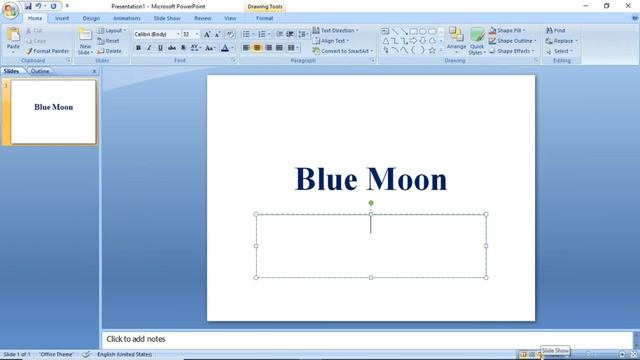
Task: Clear all formatting icon
Action: coord(230,34)
